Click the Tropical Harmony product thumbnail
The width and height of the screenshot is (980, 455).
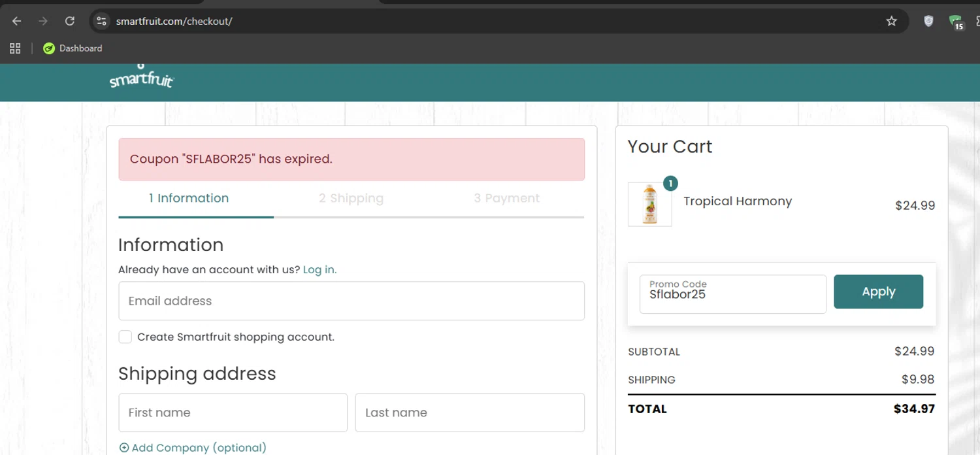[x=649, y=205]
